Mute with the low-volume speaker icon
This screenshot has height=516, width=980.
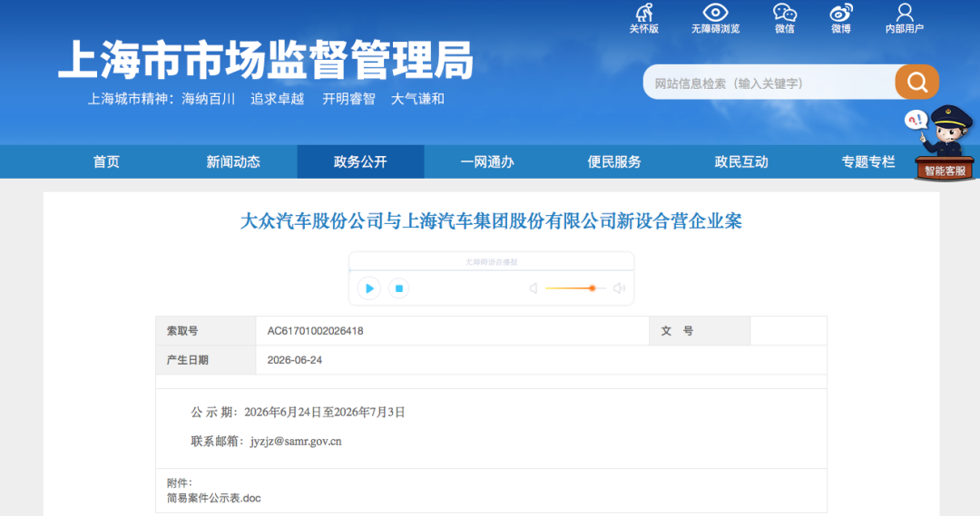pos(534,288)
